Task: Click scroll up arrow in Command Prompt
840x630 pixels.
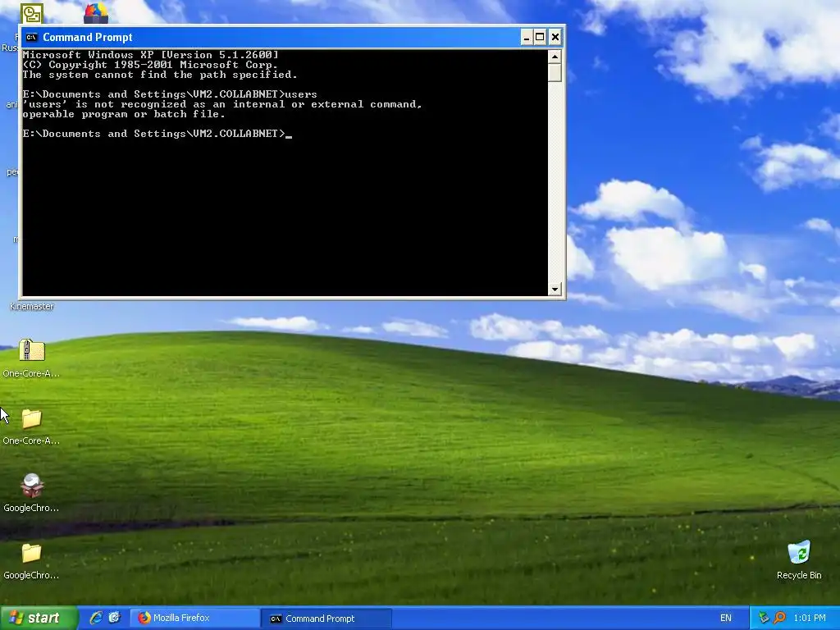Action: [x=555, y=57]
